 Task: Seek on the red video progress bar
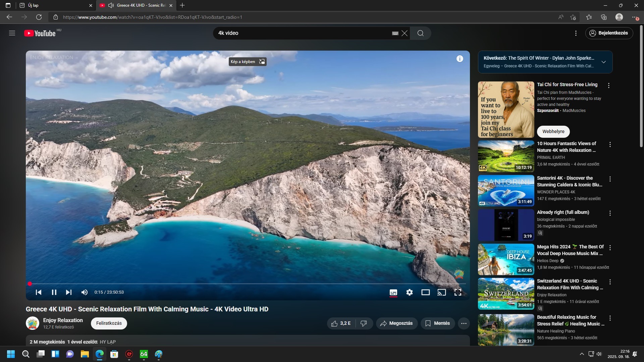[x=235, y=284]
